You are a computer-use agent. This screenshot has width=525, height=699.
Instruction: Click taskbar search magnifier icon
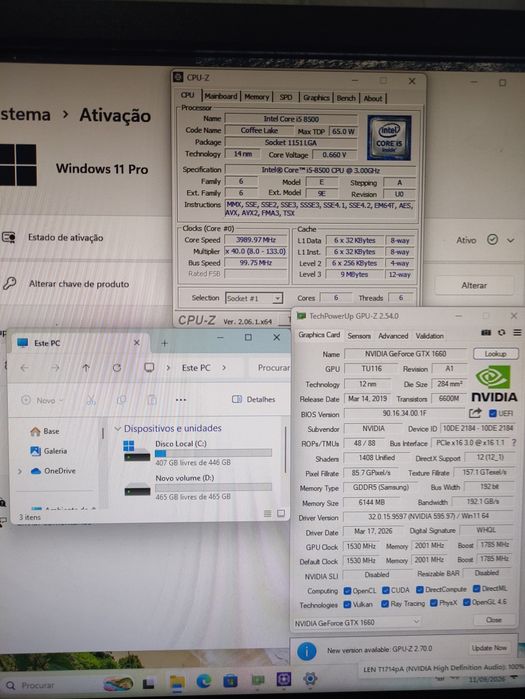click(10, 685)
